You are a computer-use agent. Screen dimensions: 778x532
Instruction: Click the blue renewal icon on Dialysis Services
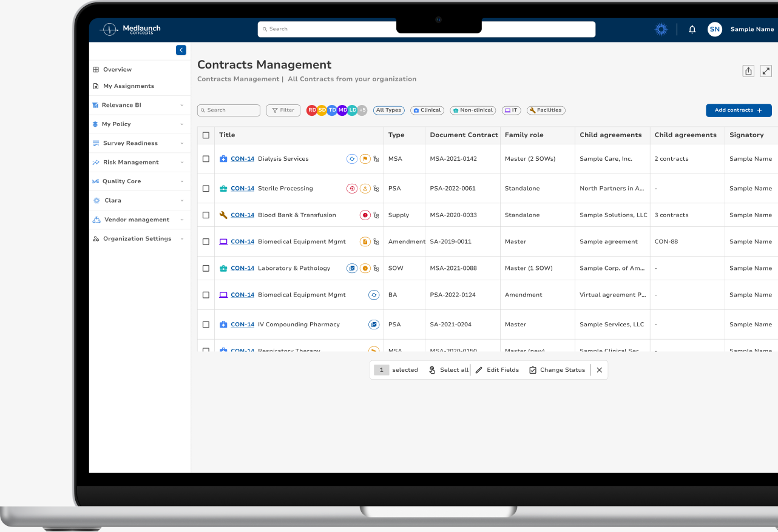pos(352,159)
